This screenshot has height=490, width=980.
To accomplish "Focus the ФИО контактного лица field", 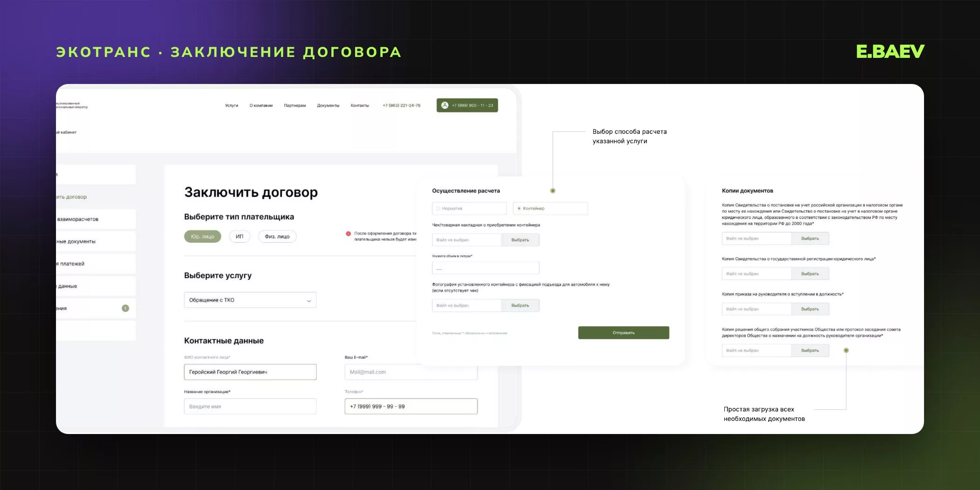I will (x=250, y=372).
